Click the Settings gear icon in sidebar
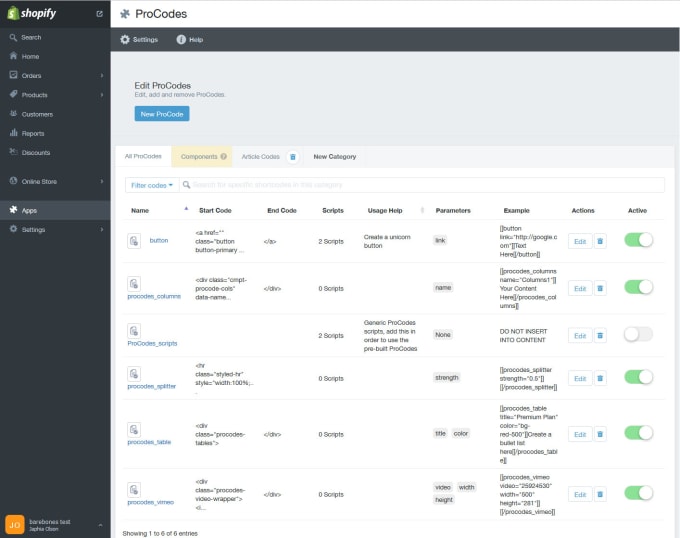The image size is (680, 538). click(13, 229)
